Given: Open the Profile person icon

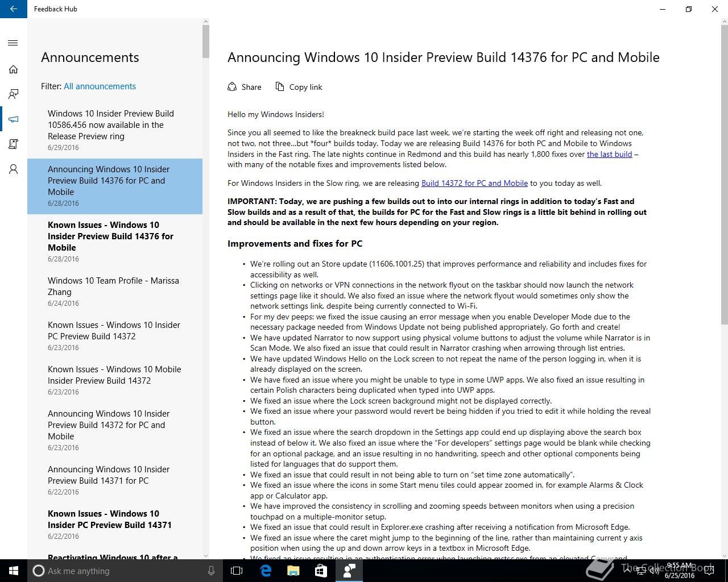Looking at the screenshot, I should click(x=14, y=169).
